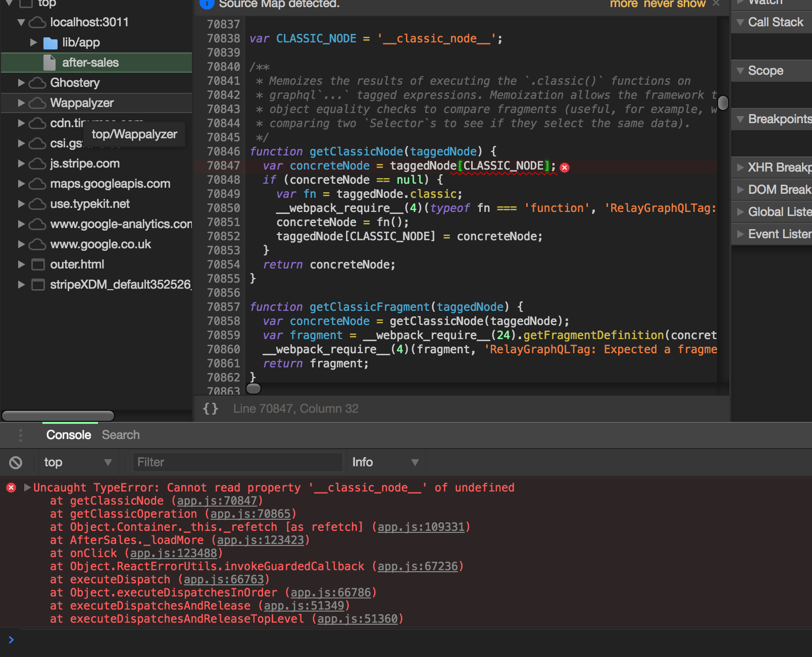Open app.js:123488 link at onClick
The width and height of the screenshot is (812, 657).
coord(174,553)
